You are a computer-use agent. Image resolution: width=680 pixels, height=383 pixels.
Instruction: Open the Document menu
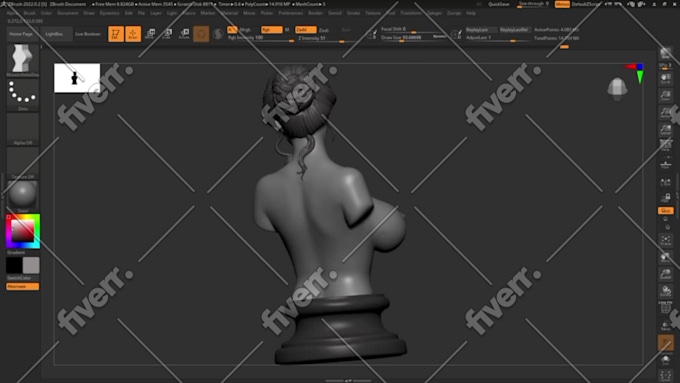tap(67, 13)
